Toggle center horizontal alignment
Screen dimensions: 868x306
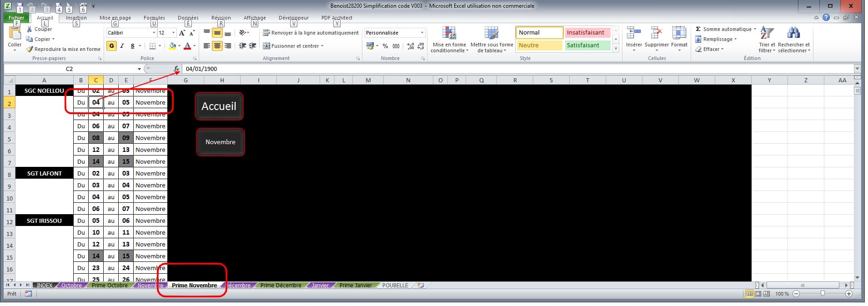point(217,46)
